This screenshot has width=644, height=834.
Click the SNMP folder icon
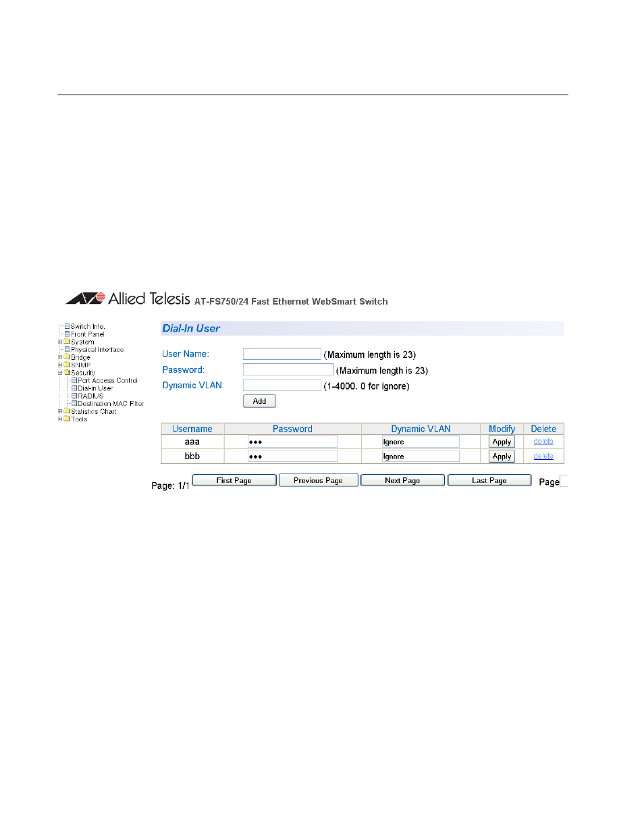tap(67, 365)
